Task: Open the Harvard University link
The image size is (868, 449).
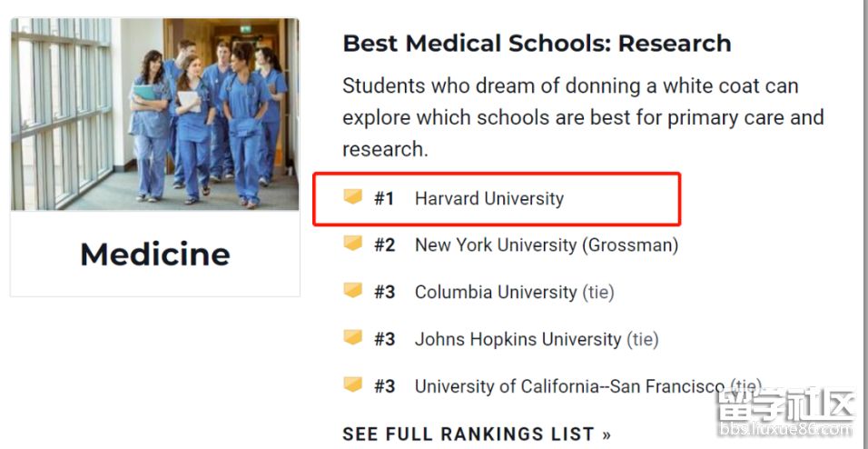Action: click(488, 198)
